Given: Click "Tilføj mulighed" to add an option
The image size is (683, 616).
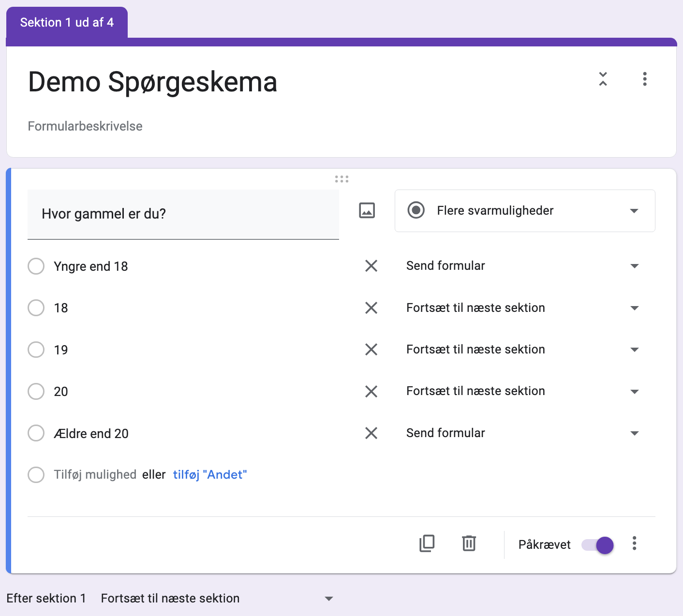Looking at the screenshot, I should tap(95, 475).
